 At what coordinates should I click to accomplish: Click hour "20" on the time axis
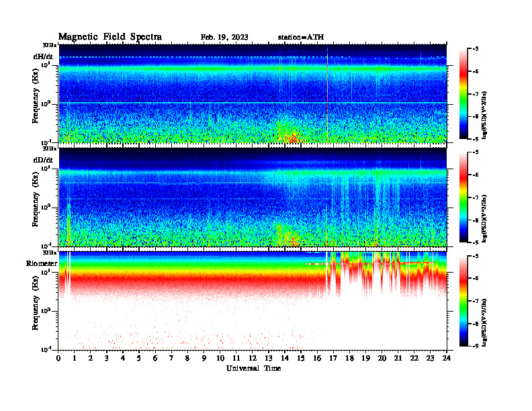click(x=382, y=359)
